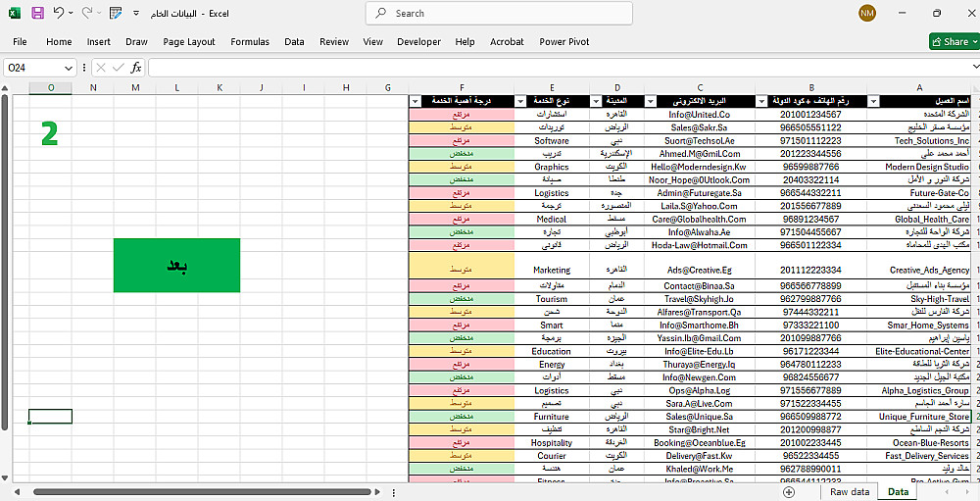This screenshot has width=980, height=501.
Task: Click into the Search field
Action: tap(499, 13)
